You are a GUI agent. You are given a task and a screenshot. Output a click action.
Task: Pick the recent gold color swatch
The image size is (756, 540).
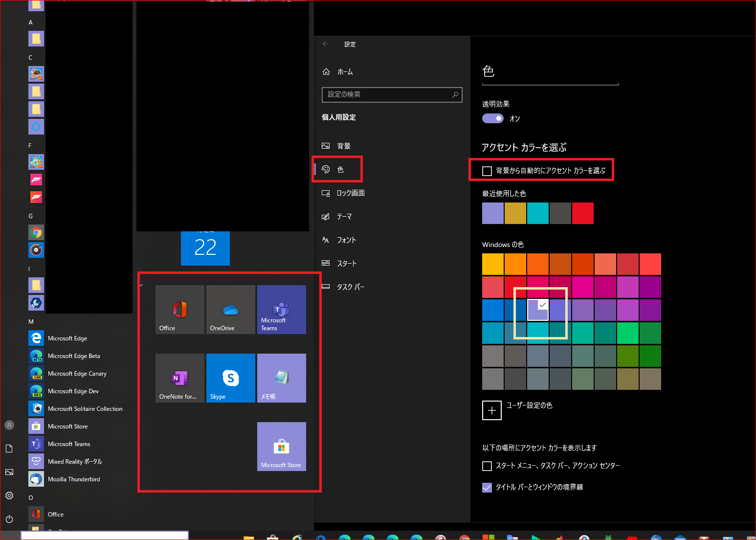(x=515, y=213)
